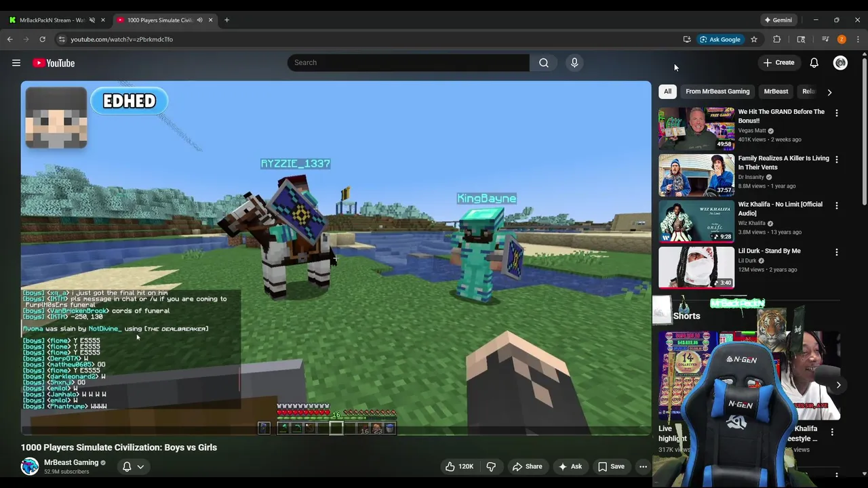Click the Ask Google button
The width and height of the screenshot is (868, 488).
click(x=720, y=39)
